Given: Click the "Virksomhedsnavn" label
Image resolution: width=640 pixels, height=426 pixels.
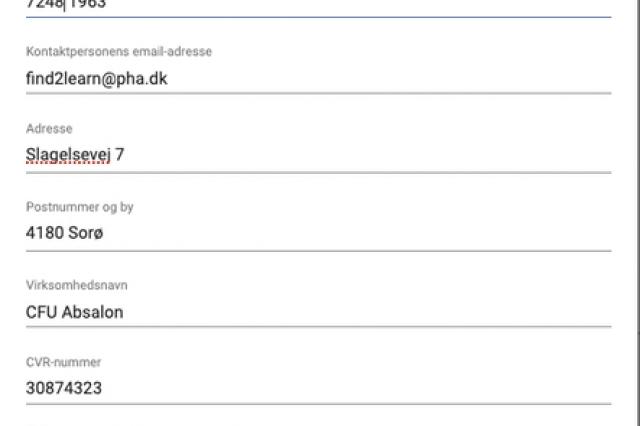Looking at the screenshot, I should point(77,285).
